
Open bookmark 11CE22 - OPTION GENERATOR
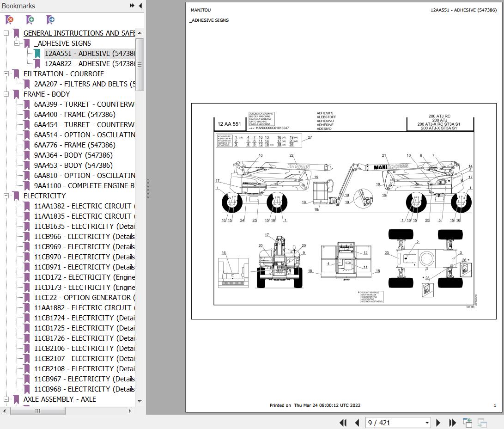[85, 297]
